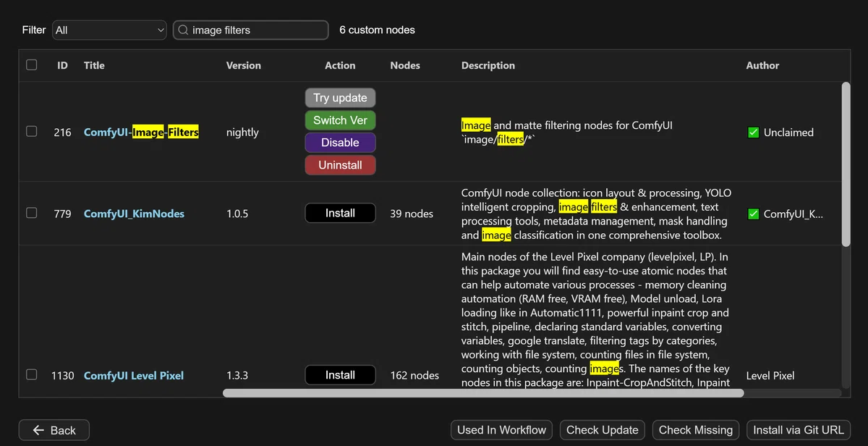Screen dimensions: 868x446
Task: Install the ComfyUI Level Pixel package
Action: coord(340,375)
